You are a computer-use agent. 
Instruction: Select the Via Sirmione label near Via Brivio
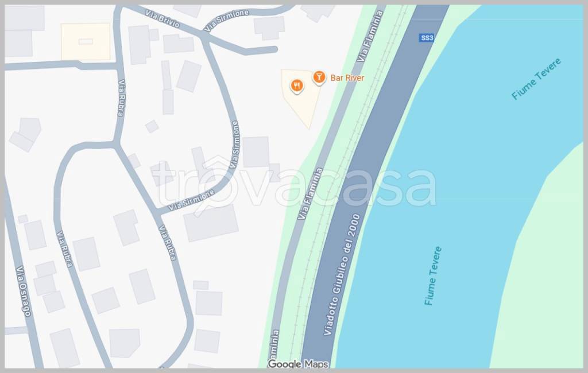[226, 20]
